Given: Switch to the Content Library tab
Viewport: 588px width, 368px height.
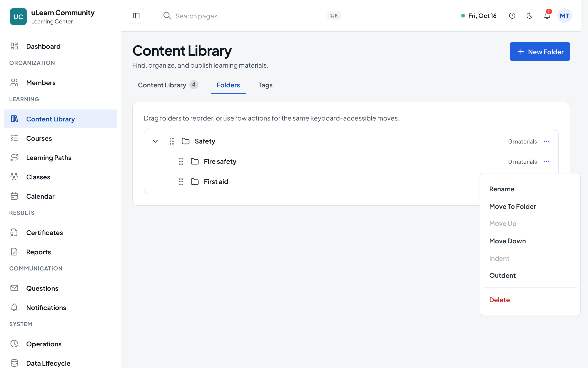Looking at the screenshot, I should click(x=168, y=85).
